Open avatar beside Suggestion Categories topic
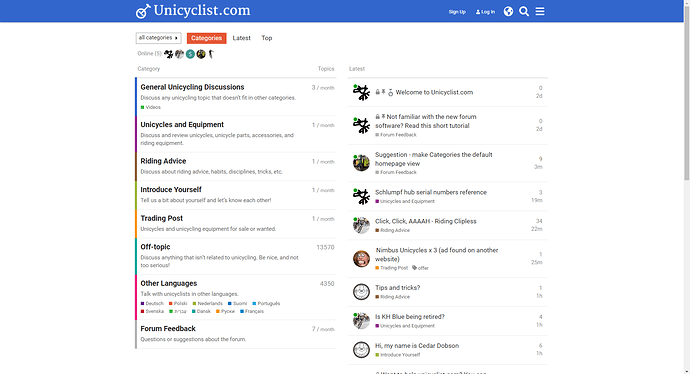 pos(361,163)
